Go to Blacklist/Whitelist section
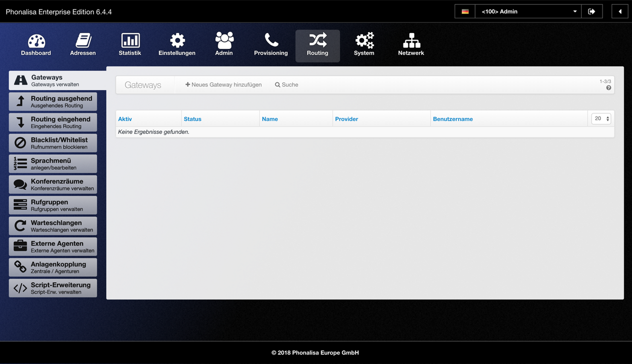Viewport: 632px width, 364px height. click(x=53, y=143)
